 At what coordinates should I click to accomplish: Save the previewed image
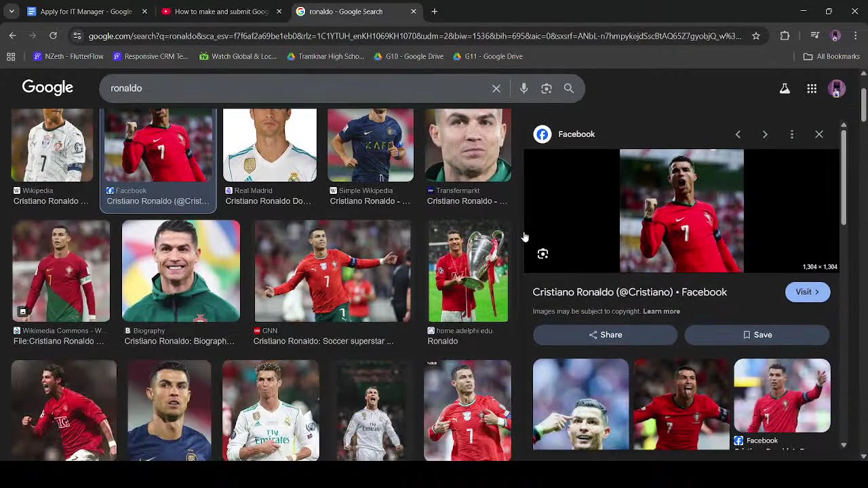(x=757, y=335)
